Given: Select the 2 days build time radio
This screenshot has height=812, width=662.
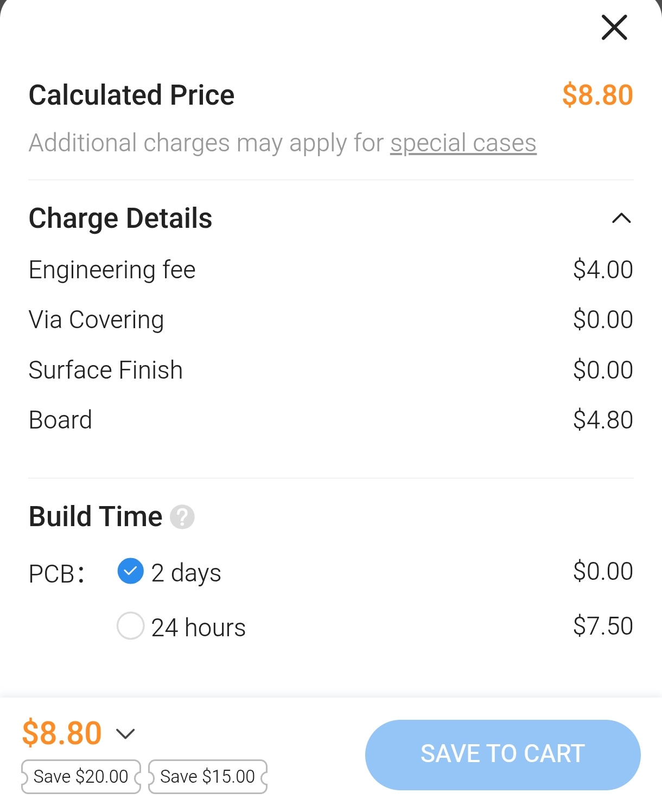Looking at the screenshot, I should coord(130,571).
